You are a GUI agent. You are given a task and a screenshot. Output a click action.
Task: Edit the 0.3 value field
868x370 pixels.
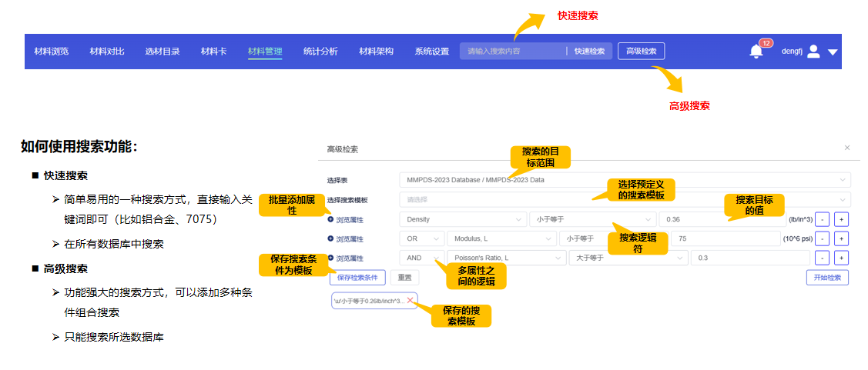(x=750, y=258)
